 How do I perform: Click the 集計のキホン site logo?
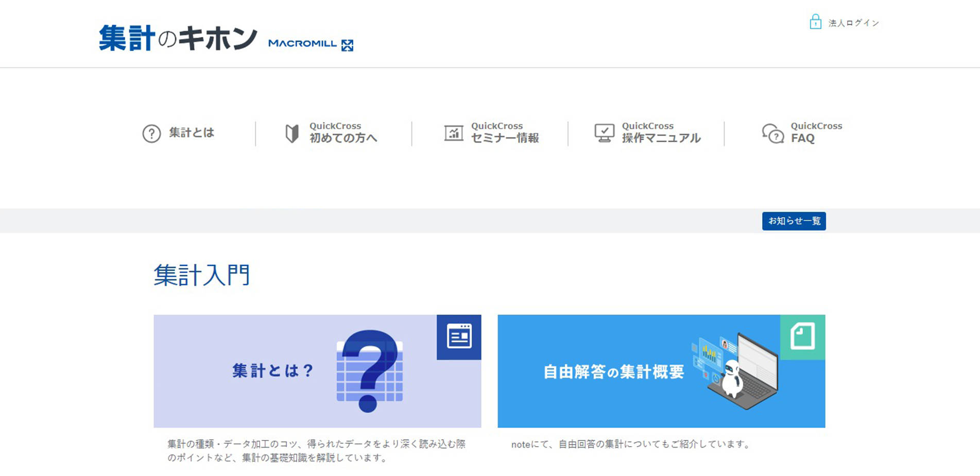178,39
